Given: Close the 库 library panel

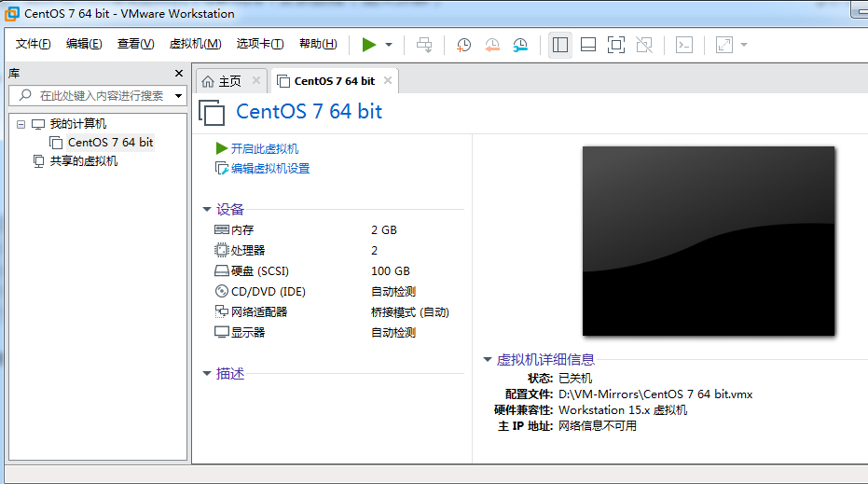Looking at the screenshot, I should coord(179,73).
